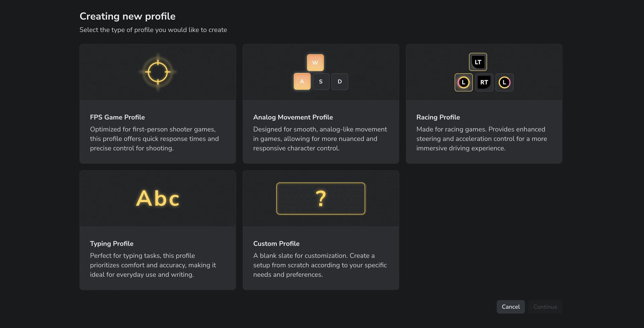Click the S key icon

[321, 81]
